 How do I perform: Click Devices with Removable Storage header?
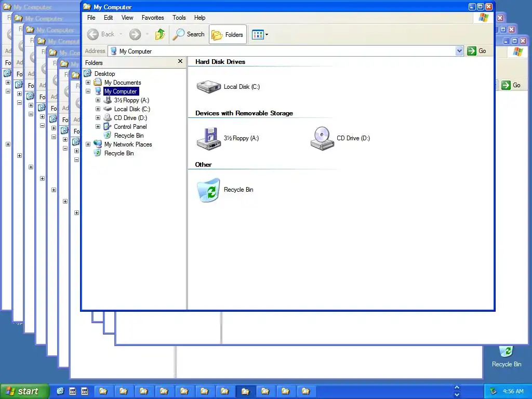pos(244,113)
